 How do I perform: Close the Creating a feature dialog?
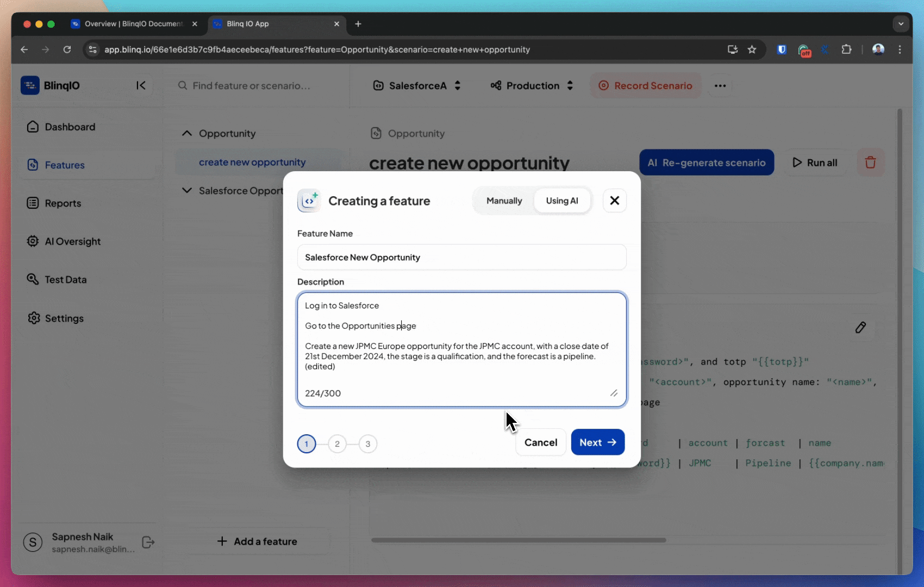[x=615, y=201]
